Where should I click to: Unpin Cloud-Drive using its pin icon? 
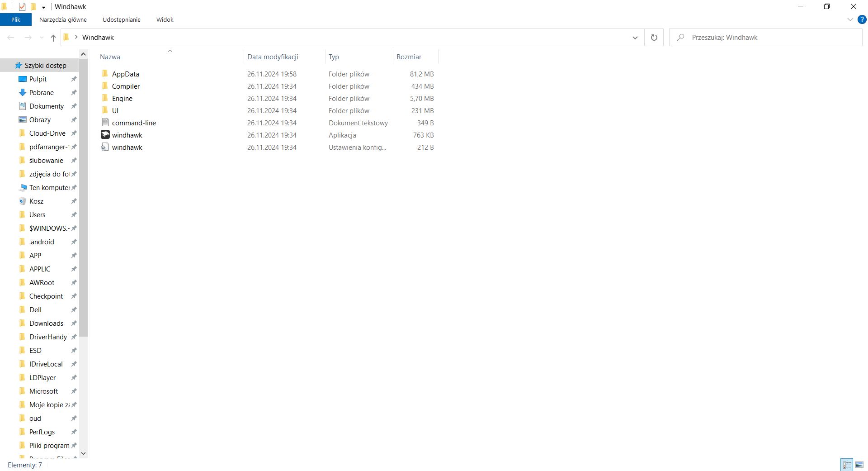pos(74,133)
